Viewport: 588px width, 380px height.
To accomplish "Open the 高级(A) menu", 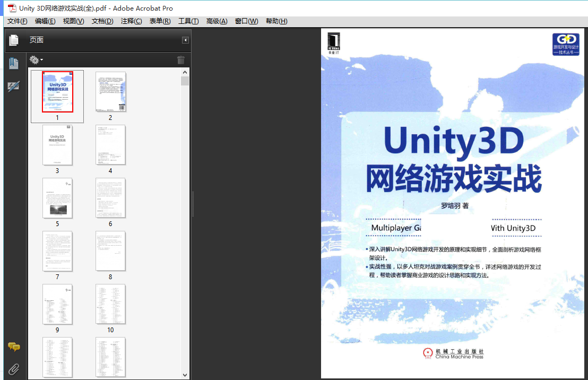I will pos(217,21).
